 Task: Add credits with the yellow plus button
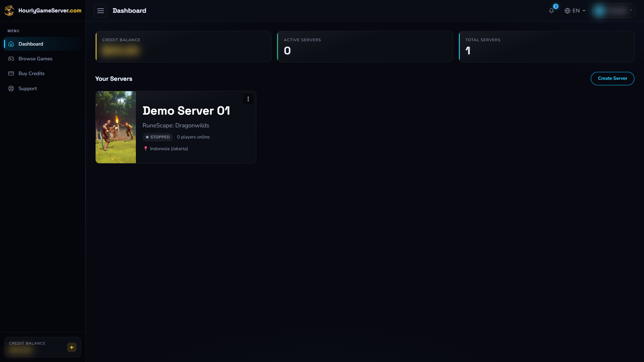[x=71, y=347]
